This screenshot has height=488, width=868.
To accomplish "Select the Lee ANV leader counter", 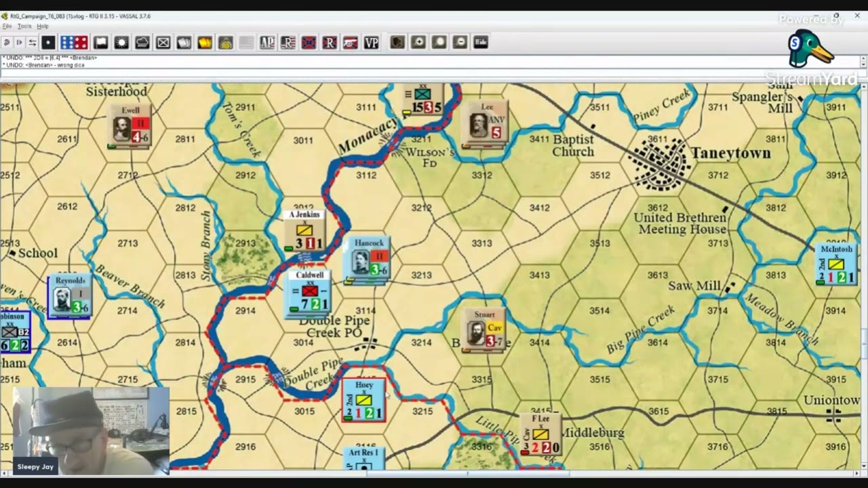I will click(x=484, y=123).
